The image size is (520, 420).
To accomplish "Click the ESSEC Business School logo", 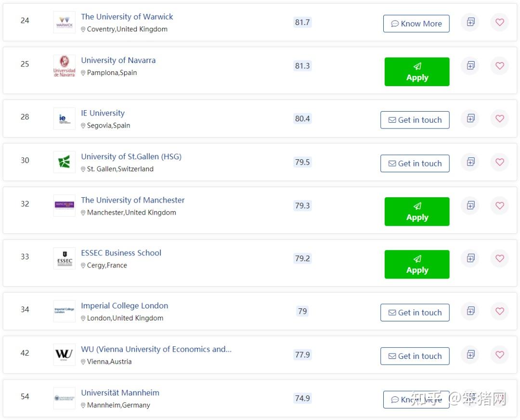I will click(64, 258).
